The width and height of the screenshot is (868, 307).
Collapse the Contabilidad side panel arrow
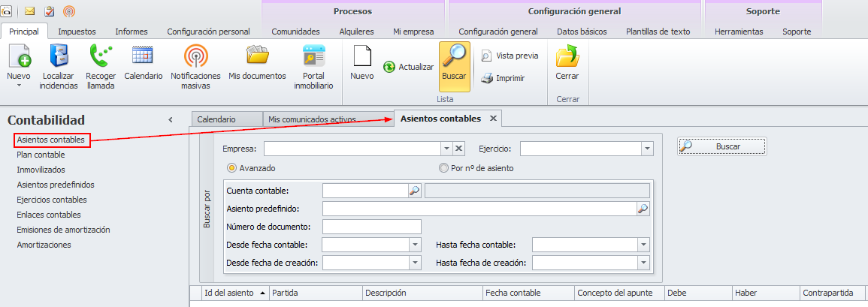171,119
